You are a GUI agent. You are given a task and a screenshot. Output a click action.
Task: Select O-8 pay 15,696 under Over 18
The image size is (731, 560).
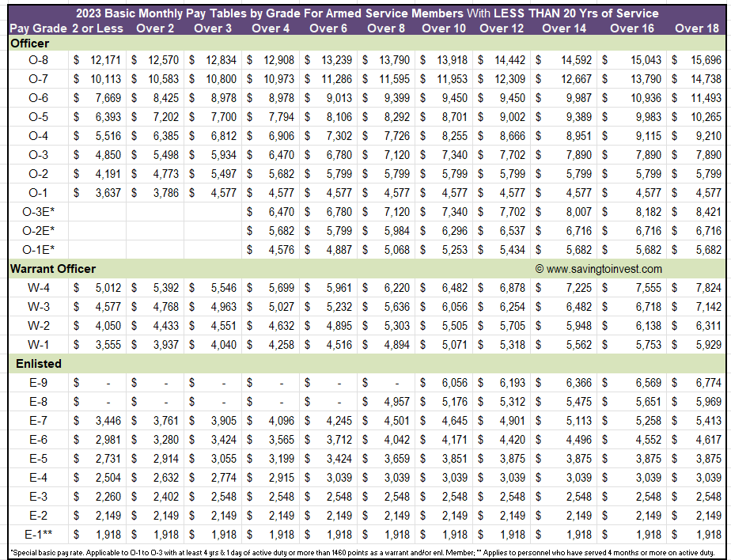[706, 60]
